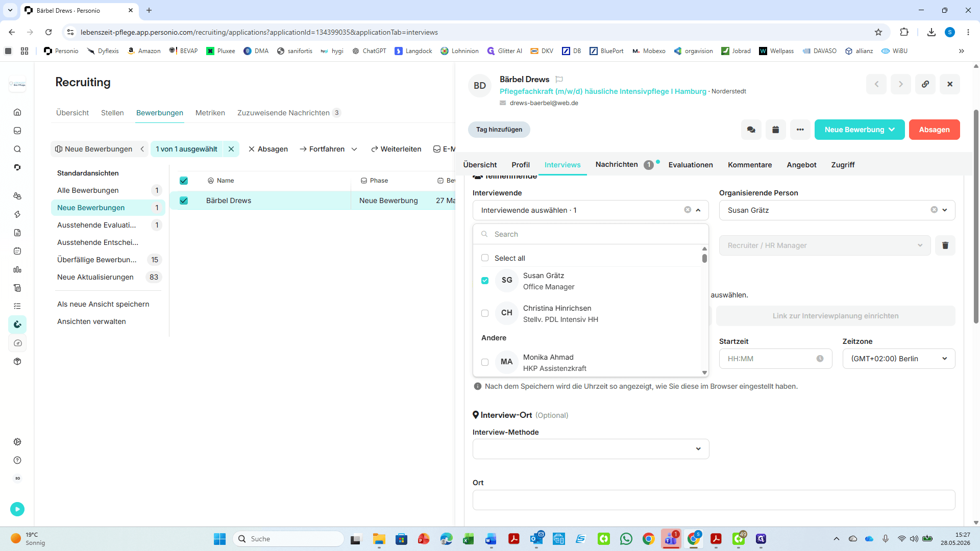The width and height of the screenshot is (980, 551).
Task: Open the Pflegefachkraft job posting link
Action: (603, 91)
